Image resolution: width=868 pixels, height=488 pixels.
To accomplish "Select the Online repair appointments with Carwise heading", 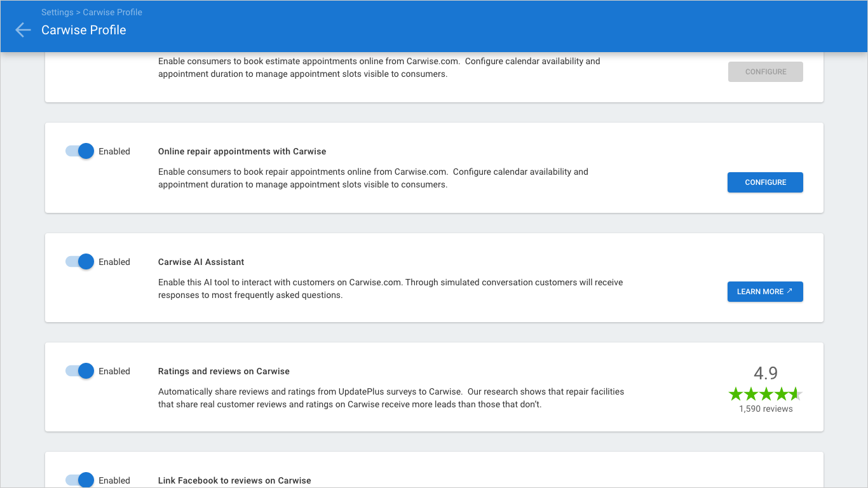I will point(242,151).
